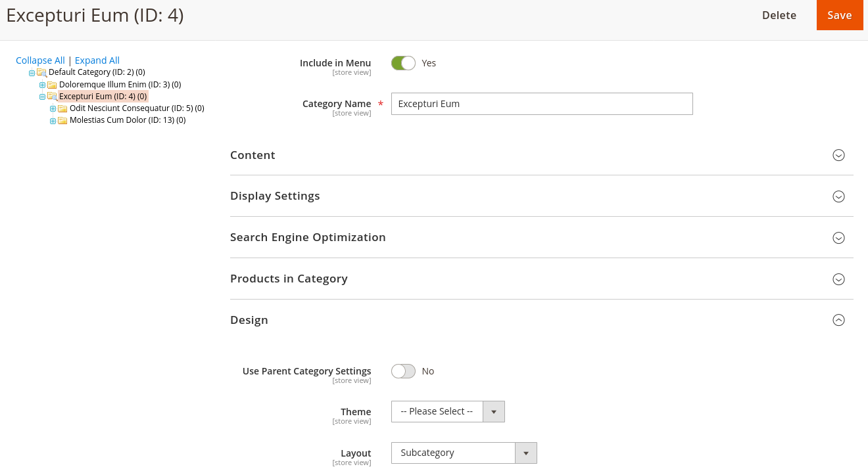
Task: Open the Theme dropdown
Action: click(448, 411)
